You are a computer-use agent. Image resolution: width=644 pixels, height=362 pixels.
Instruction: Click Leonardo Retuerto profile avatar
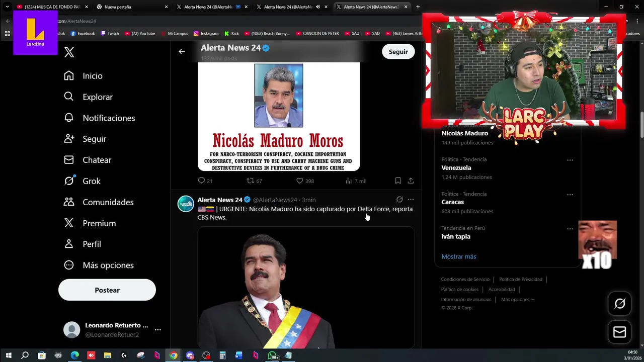tap(71, 330)
